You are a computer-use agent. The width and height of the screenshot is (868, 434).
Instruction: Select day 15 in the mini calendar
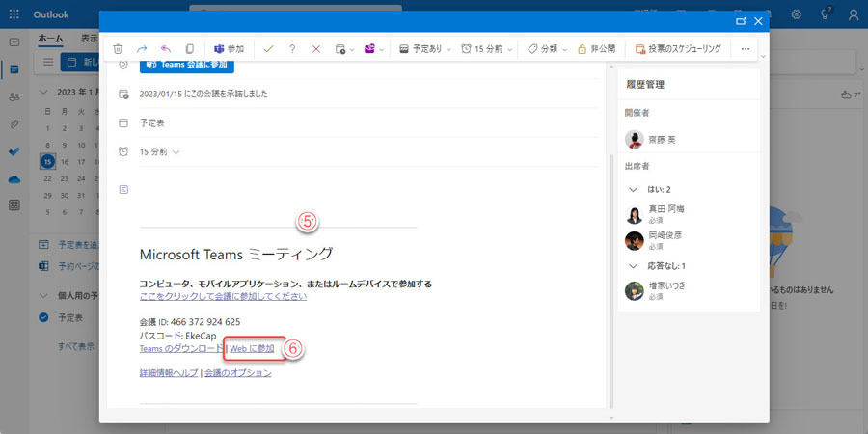point(47,162)
